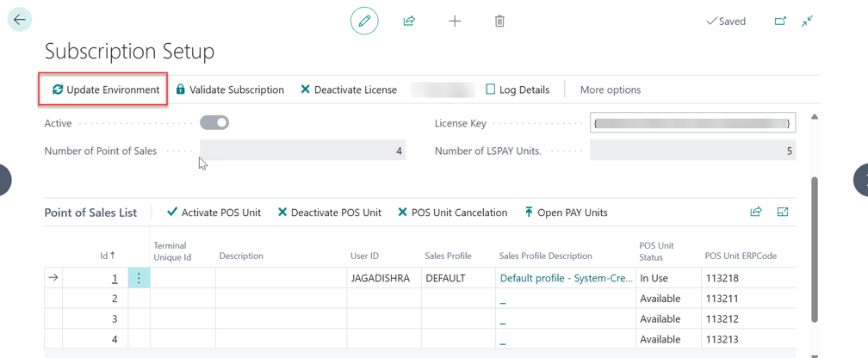
Task: Click ERPCode cell 113211
Action: coord(748,299)
